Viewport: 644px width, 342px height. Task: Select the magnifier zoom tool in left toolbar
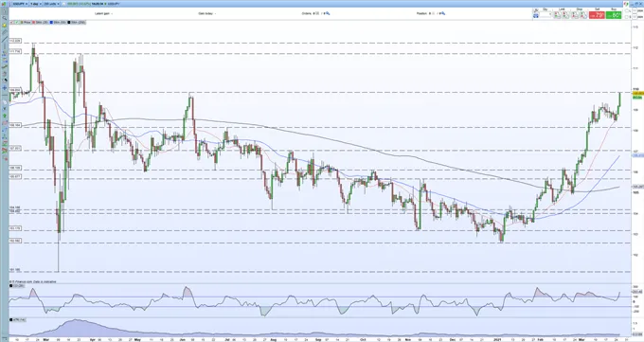(5, 18)
